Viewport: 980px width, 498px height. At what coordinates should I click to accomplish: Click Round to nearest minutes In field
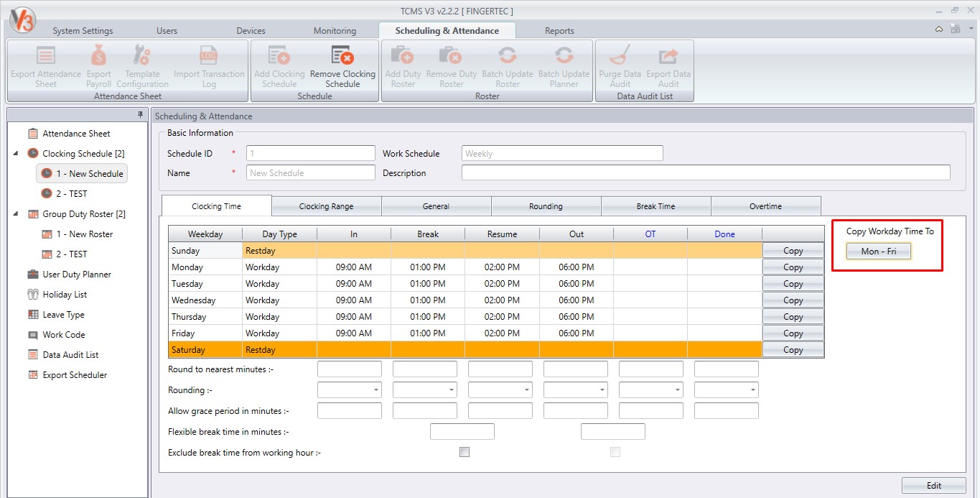tap(350, 369)
